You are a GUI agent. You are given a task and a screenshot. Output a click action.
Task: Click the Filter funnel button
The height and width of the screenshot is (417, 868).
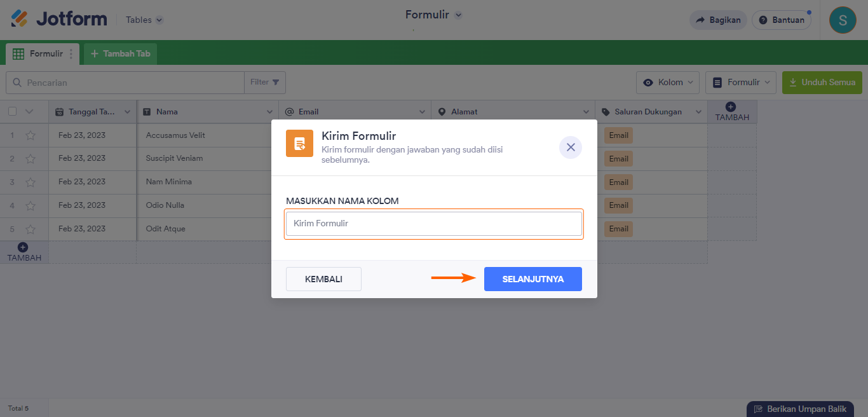(x=265, y=83)
